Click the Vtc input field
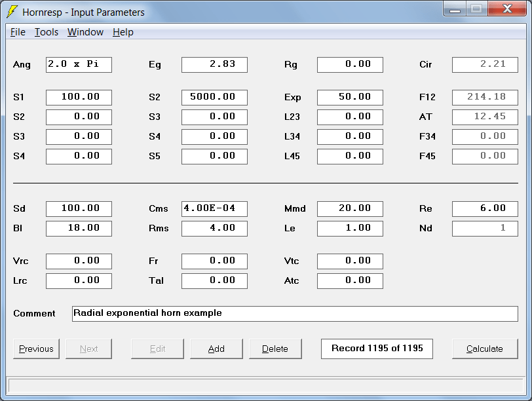The image size is (532, 401). (x=350, y=261)
